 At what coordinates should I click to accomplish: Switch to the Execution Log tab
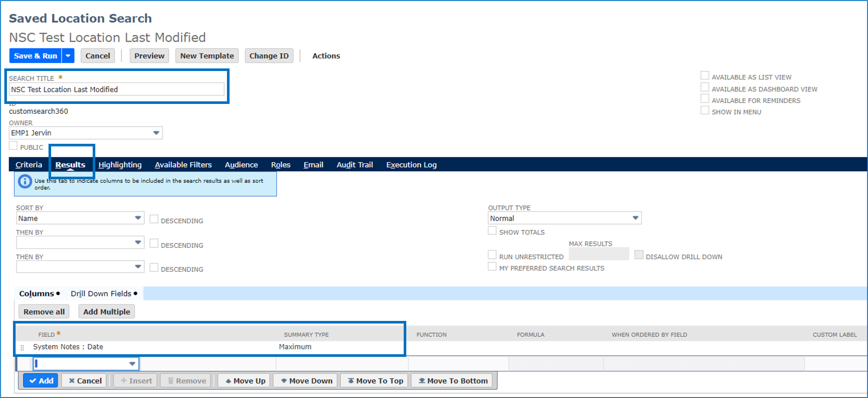(411, 165)
